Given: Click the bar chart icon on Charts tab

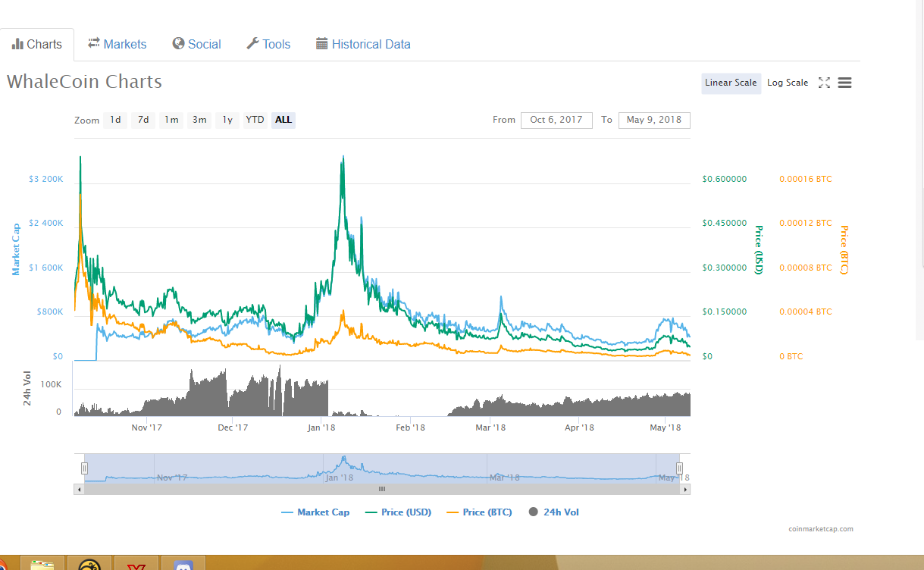Looking at the screenshot, I should [x=17, y=44].
